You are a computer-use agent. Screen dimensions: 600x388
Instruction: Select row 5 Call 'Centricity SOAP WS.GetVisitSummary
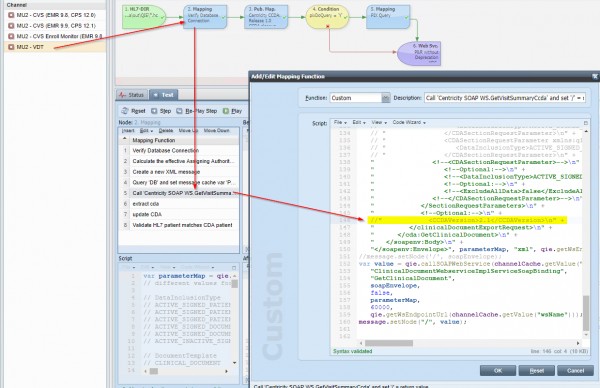click(x=179, y=193)
